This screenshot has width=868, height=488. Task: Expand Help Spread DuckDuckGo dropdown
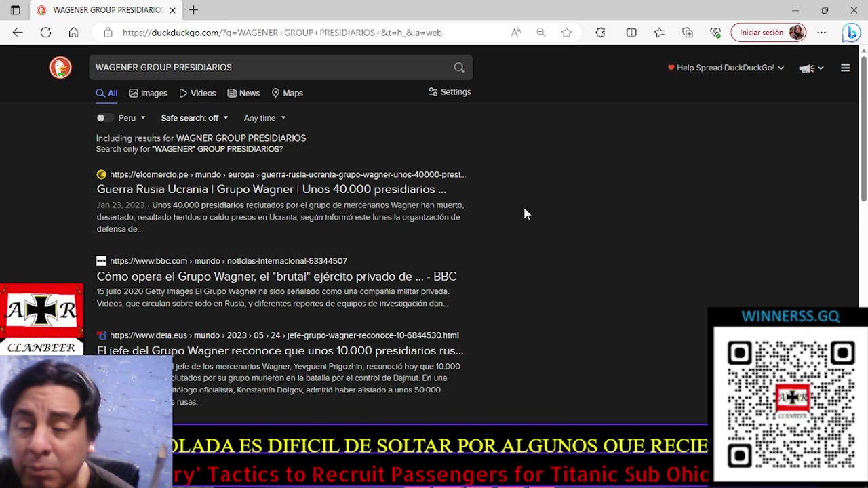726,68
